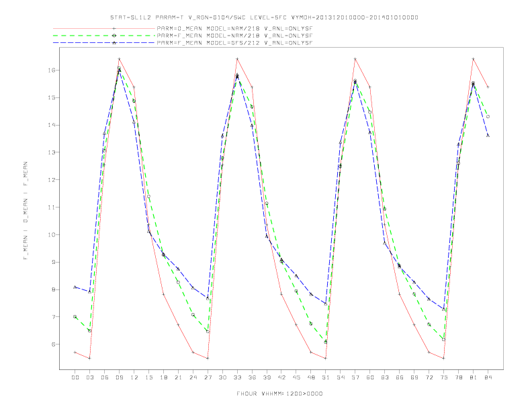Click y-axis tick label 10

coord(52,234)
